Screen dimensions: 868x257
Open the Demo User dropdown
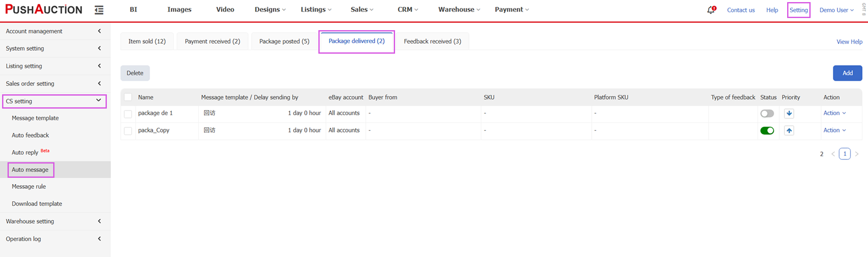tap(836, 10)
